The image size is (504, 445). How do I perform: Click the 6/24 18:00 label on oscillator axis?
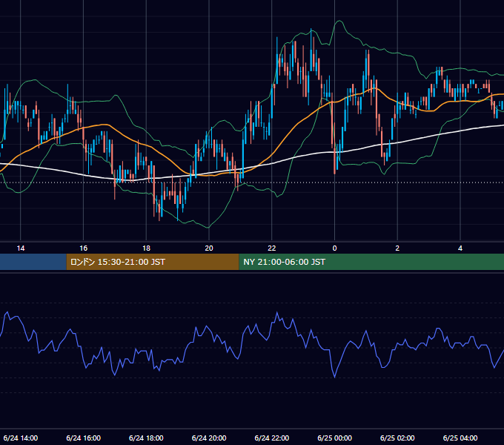146,438
